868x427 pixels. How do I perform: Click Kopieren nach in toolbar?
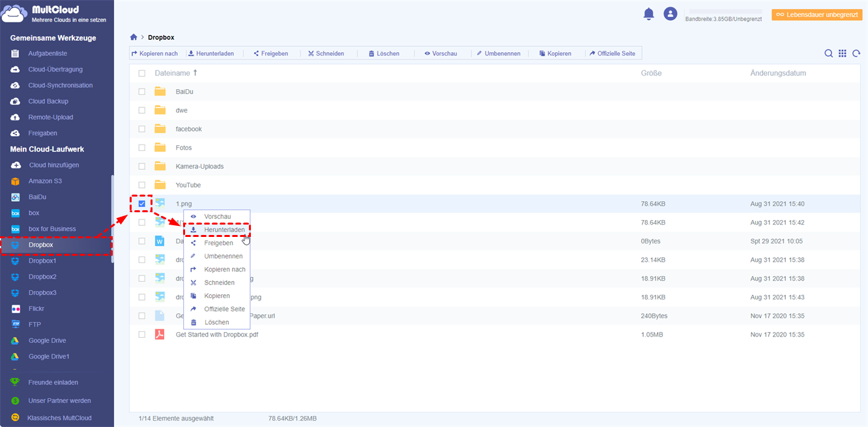pos(154,53)
